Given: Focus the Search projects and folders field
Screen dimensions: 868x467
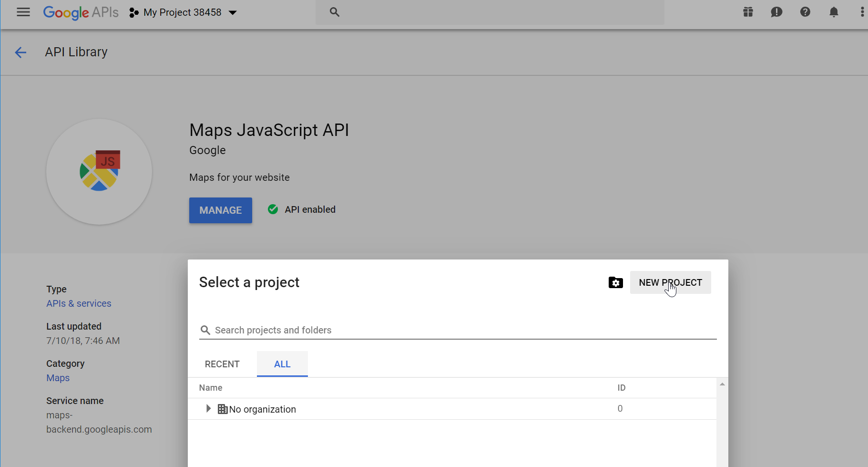Looking at the screenshot, I should coord(458,330).
